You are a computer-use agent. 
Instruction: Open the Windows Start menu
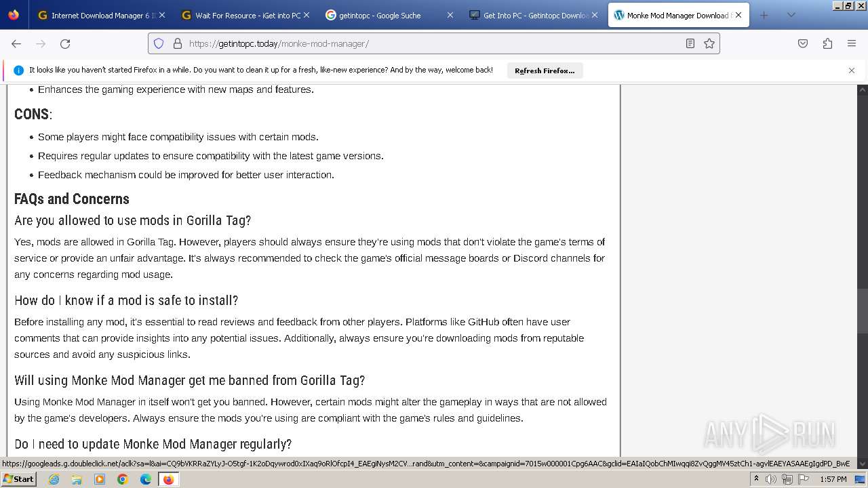click(18, 479)
